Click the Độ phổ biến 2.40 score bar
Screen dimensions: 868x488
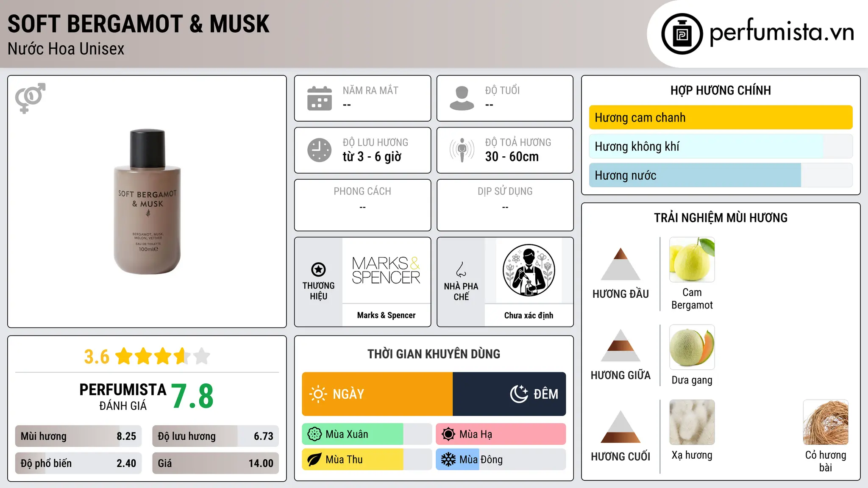tap(78, 463)
